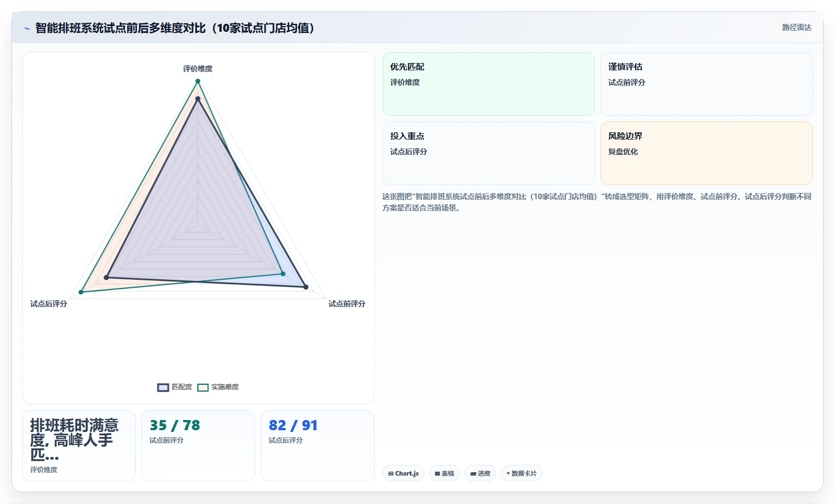
Task: Click the 进度 tag chip
Action: (480, 473)
